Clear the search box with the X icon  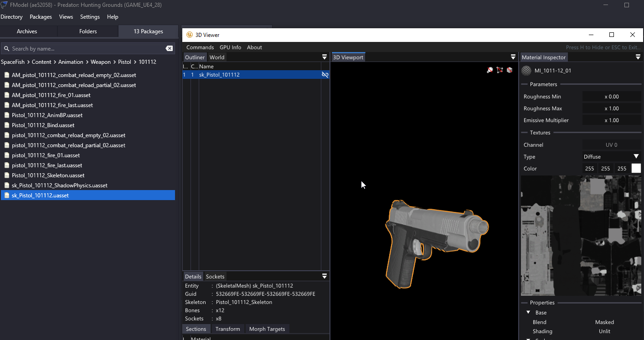click(x=169, y=49)
